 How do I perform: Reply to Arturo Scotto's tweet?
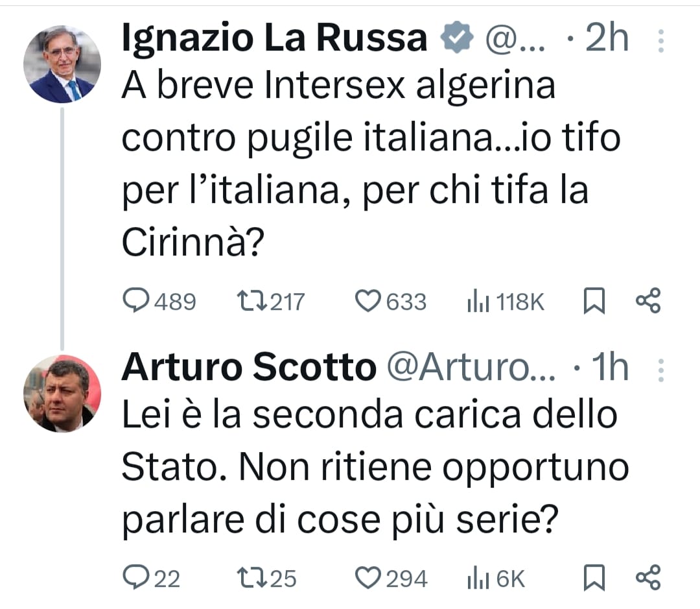tap(135, 577)
